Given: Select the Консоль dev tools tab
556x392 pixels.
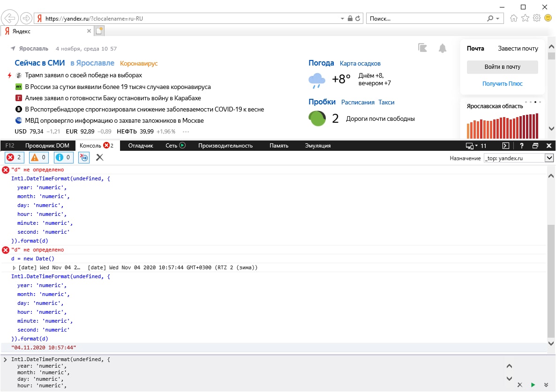Looking at the screenshot, I should (x=97, y=146).
